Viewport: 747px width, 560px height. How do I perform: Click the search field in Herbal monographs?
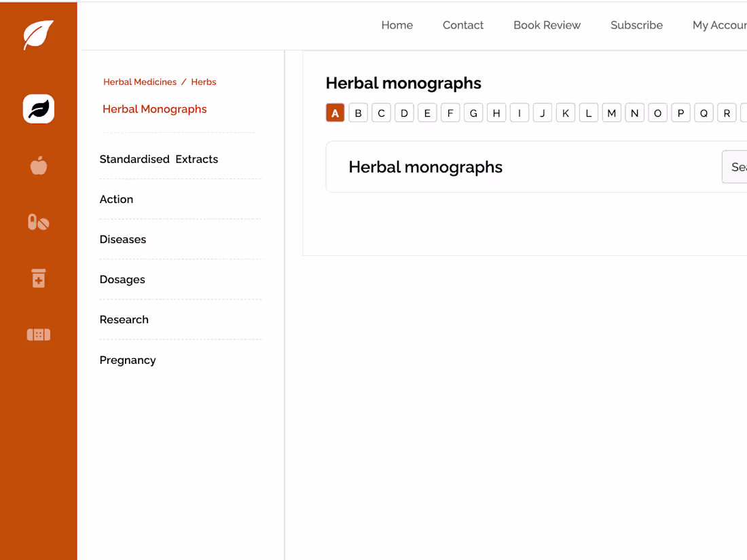pos(735,167)
